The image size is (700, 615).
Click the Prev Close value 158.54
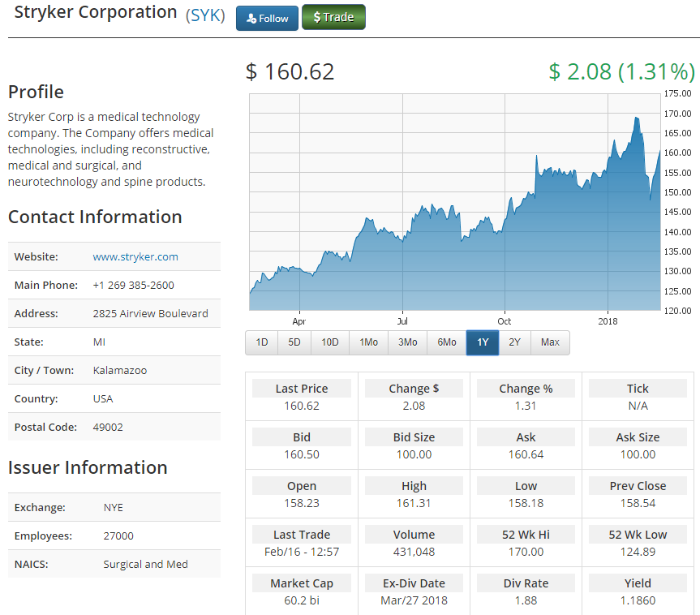coord(638,503)
